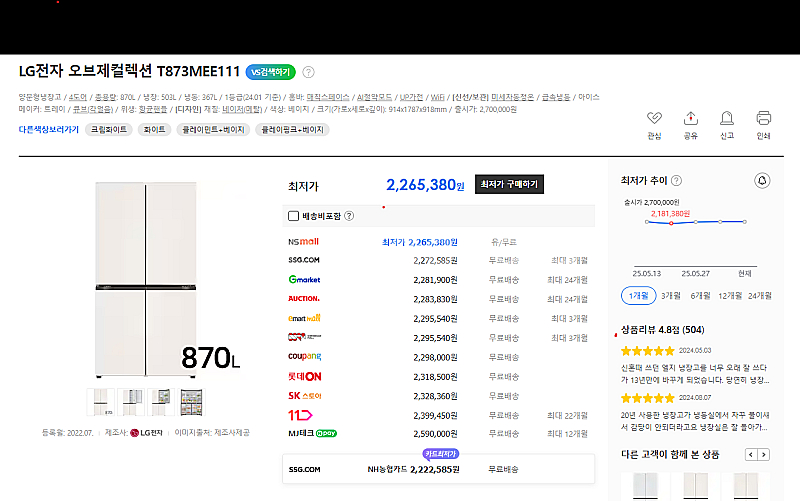This screenshot has width=800, height=501.
Task: Click the Coupang price 2,298,000원
Action: click(435, 358)
